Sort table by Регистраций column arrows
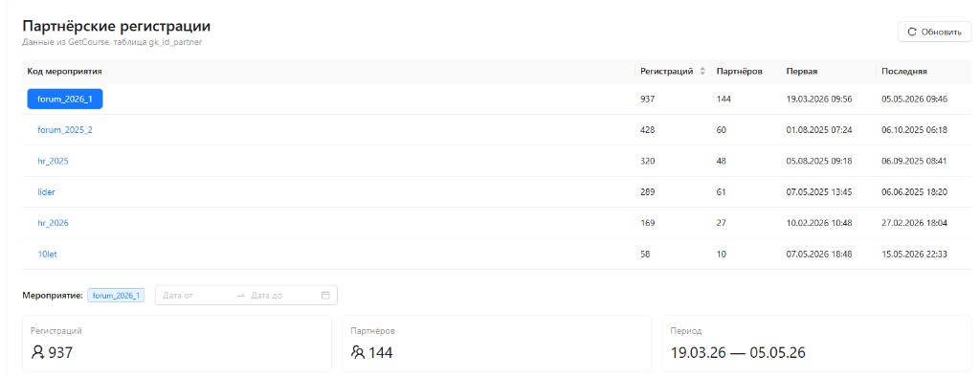980x378 pixels. click(x=702, y=71)
